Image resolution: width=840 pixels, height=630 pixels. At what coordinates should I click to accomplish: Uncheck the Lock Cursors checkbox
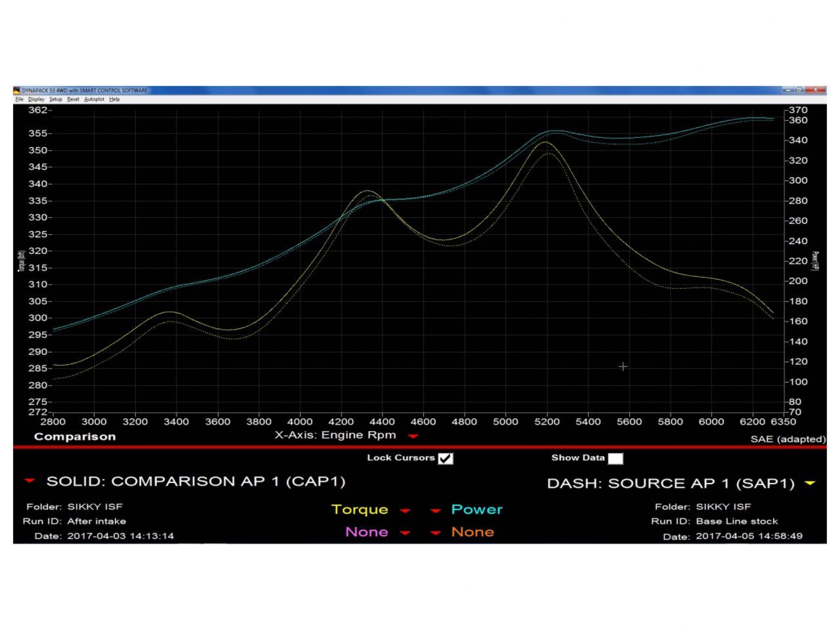[x=446, y=458]
